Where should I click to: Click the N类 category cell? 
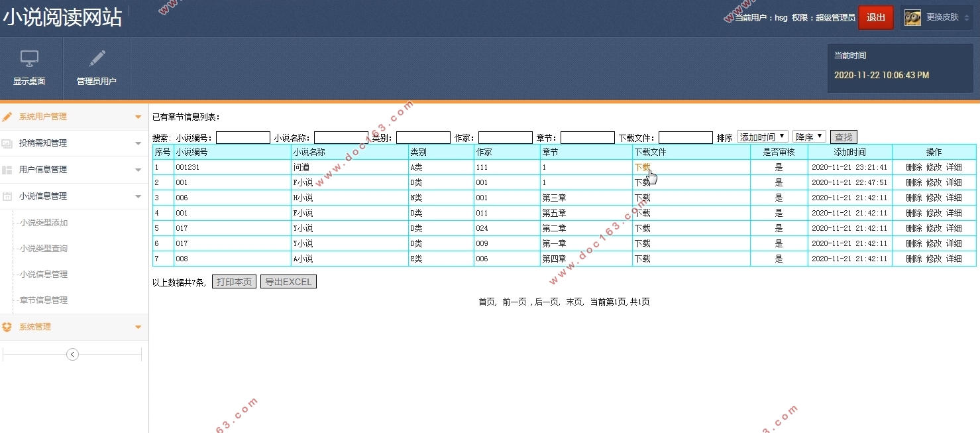(x=416, y=198)
